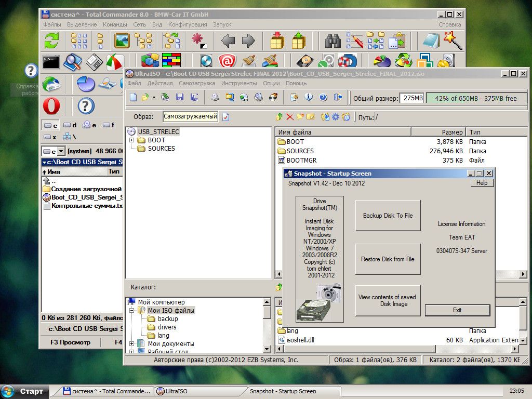Viewport: 532px width, 399px height.
Task: Open the notepad icon in Total Commander toolbar
Action: (431, 41)
